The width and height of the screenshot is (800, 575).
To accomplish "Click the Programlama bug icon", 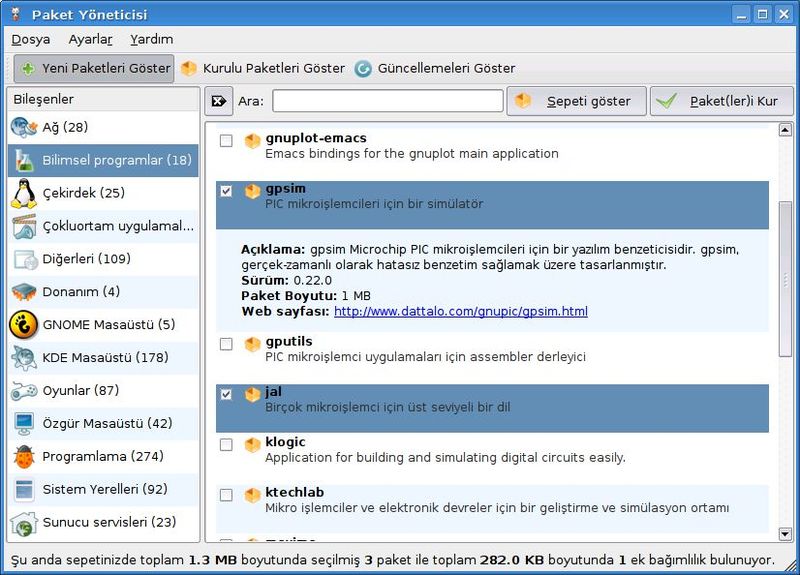I will coord(24,456).
